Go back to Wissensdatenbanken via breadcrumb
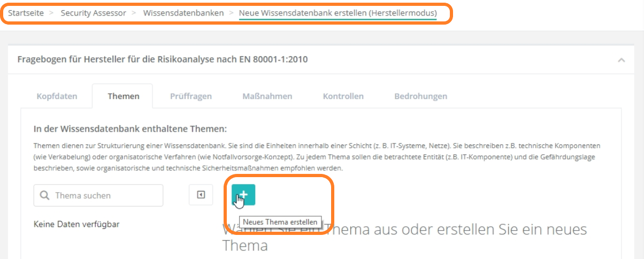Viewport: 644px width, 259px height. click(x=183, y=13)
